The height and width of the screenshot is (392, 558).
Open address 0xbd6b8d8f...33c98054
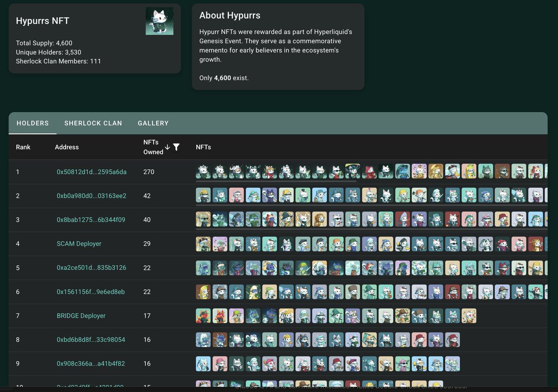pyautogui.click(x=91, y=340)
